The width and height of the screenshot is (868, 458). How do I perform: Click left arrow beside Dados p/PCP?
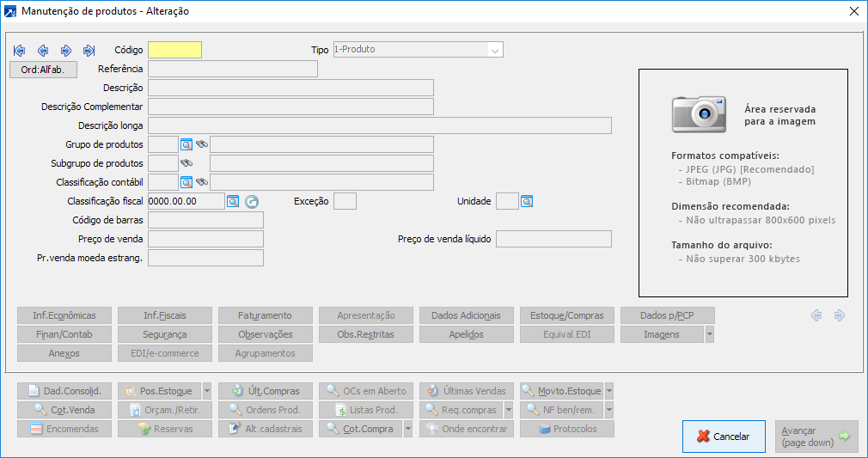point(816,315)
